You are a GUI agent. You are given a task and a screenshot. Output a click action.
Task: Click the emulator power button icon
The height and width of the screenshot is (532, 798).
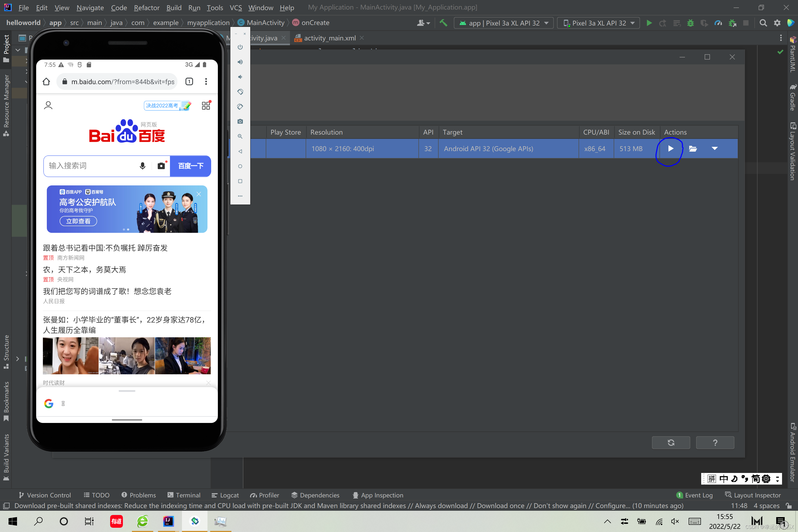point(240,47)
